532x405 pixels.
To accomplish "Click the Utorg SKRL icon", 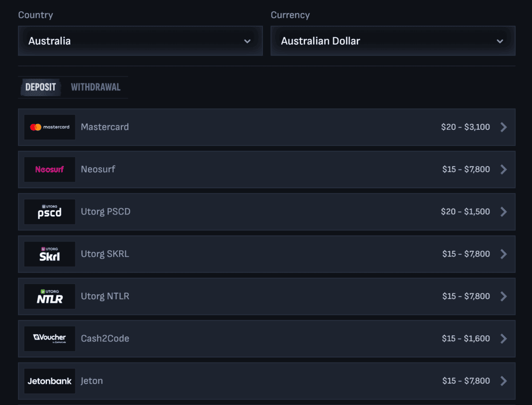I will point(49,254).
